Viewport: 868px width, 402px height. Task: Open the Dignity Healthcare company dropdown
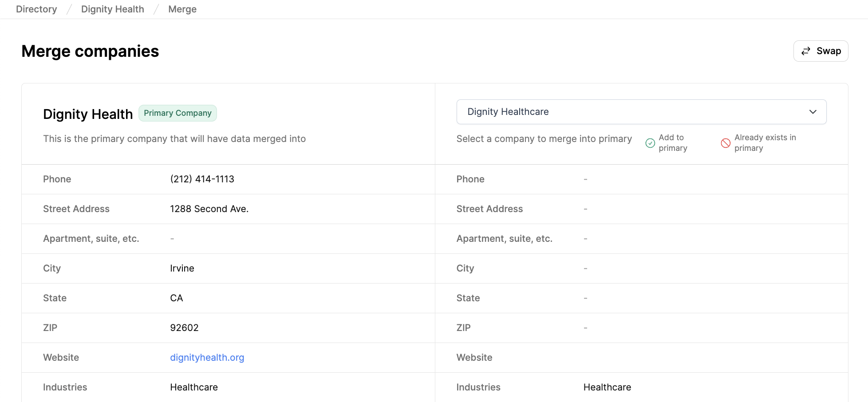[641, 112]
